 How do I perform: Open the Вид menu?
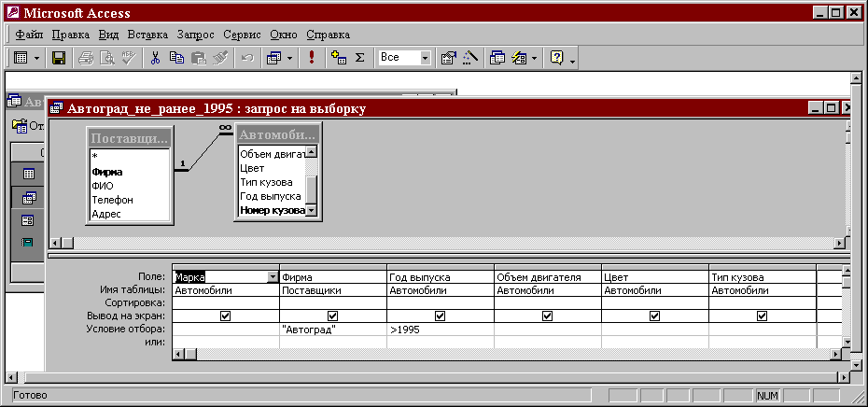(x=109, y=35)
